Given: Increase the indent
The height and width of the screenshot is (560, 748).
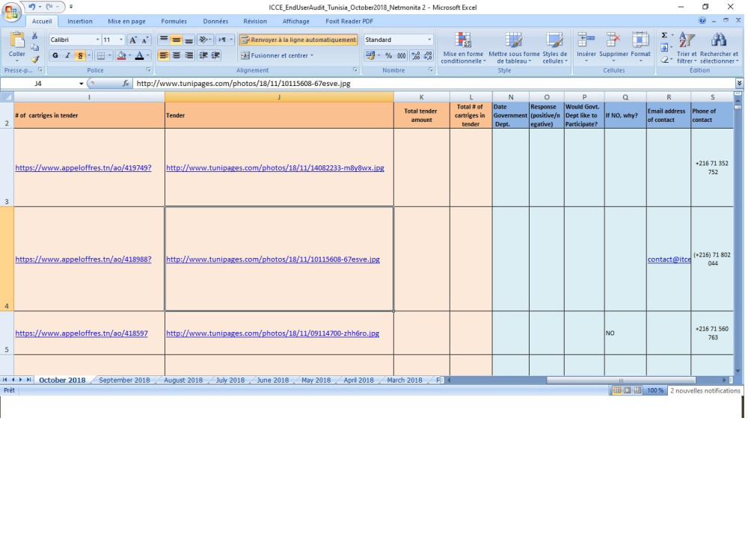Looking at the screenshot, I should point(215,56).
